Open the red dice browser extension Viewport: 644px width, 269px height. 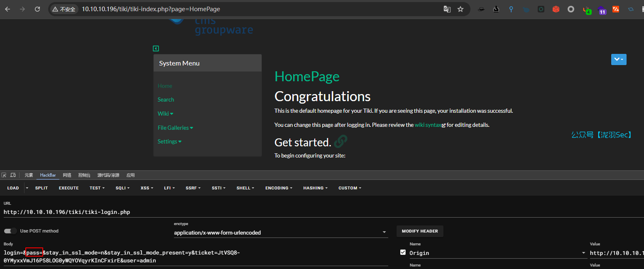(x=556, y=9)
